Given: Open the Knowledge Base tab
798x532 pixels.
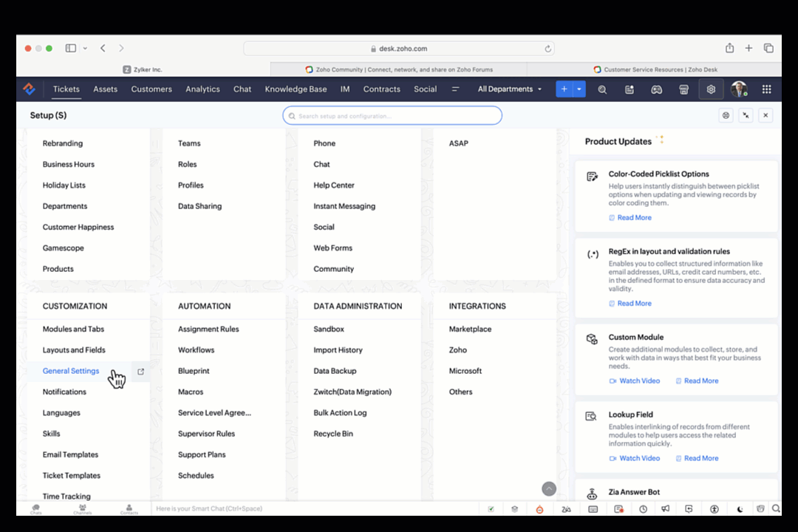Looking at the screenshot, I should pyautogui.click(x=296, y=89).
